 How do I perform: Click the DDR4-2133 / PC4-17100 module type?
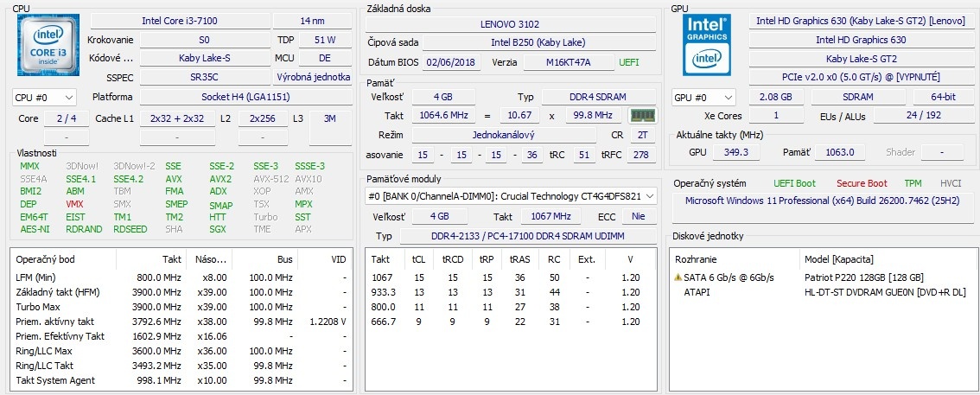[x=527, y=236]
